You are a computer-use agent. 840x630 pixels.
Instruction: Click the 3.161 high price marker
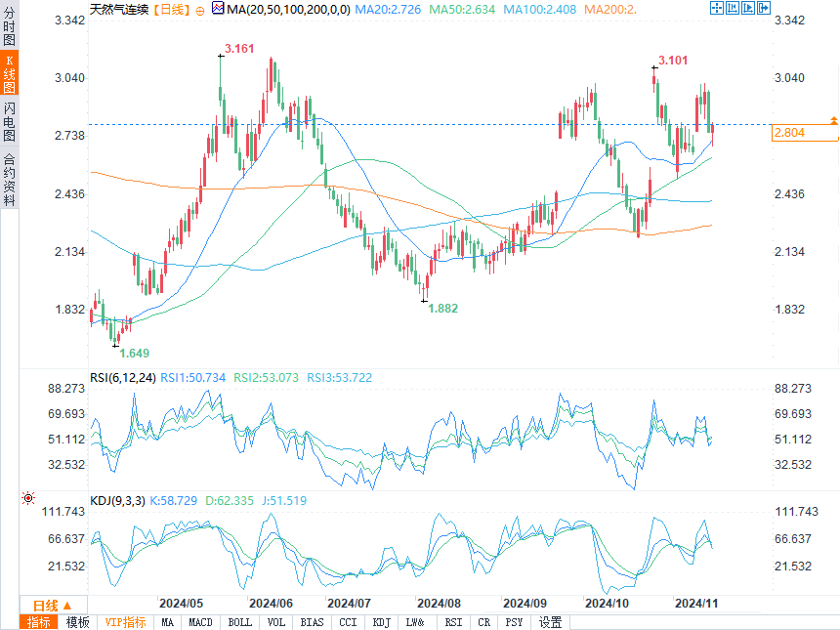click(x=239, y=49)
